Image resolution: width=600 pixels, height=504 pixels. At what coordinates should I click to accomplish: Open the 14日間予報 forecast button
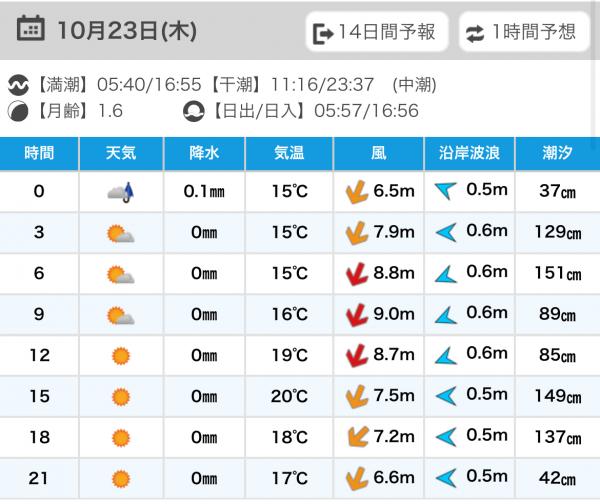tap(376, 32)
